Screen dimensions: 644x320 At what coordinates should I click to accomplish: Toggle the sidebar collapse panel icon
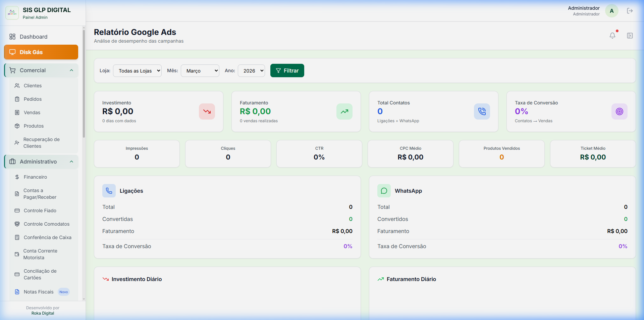coord(630,36)
